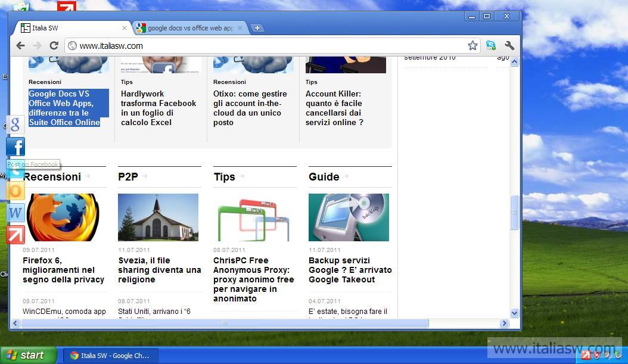
Task: Click the vertical scrollbar up arrow
Action: point(515,62)
